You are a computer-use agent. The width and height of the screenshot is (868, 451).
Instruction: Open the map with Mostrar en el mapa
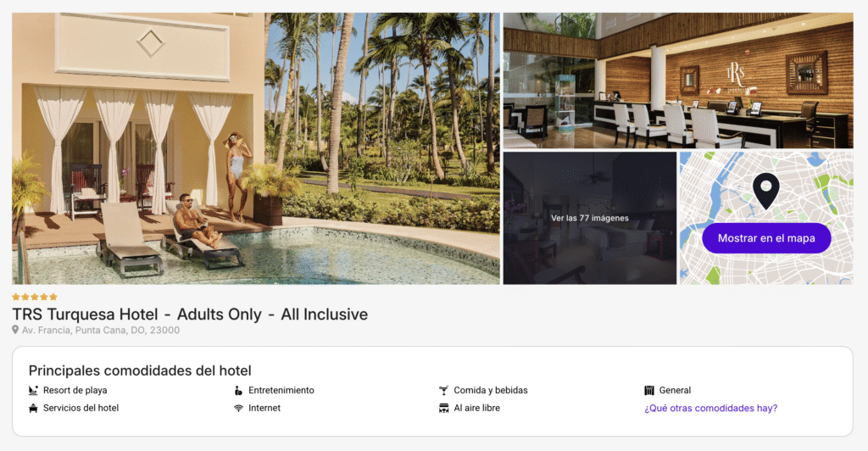[766, 238]
